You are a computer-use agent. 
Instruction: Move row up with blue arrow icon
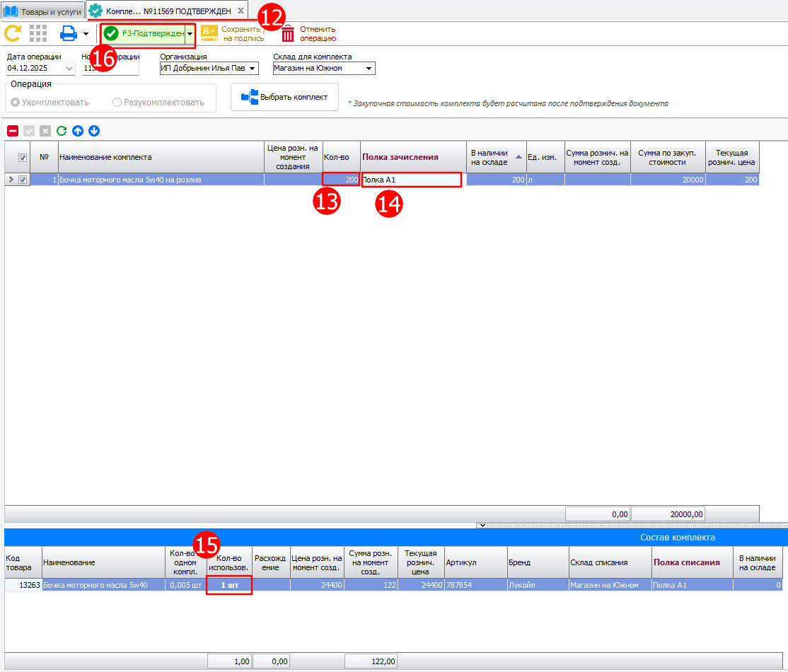tap(78, 131)
